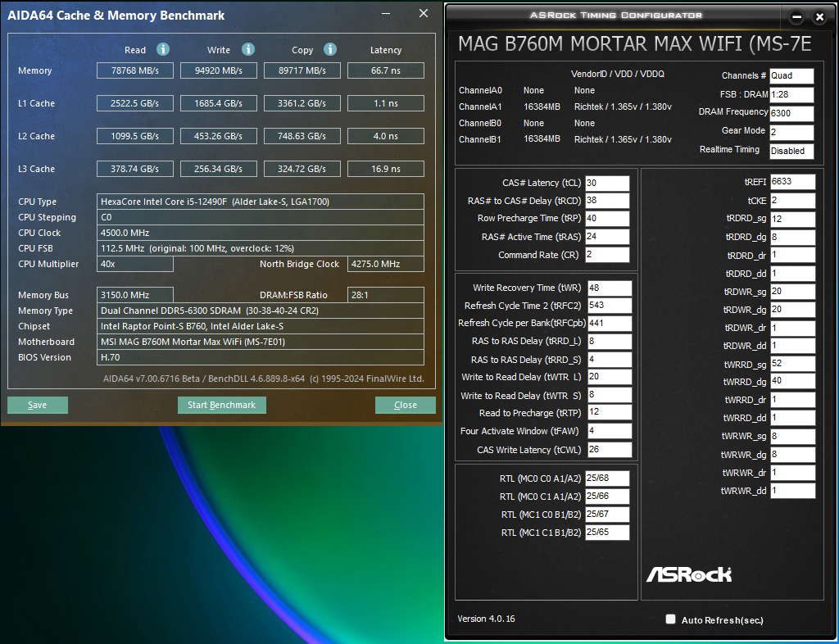Click the tREFI field showing 6633

792,182
